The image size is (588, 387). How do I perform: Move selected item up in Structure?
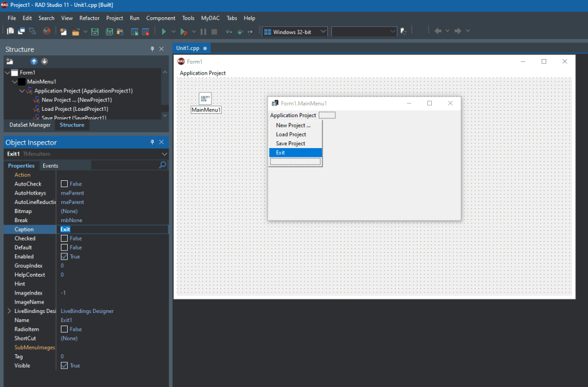[x=34, y=61]
